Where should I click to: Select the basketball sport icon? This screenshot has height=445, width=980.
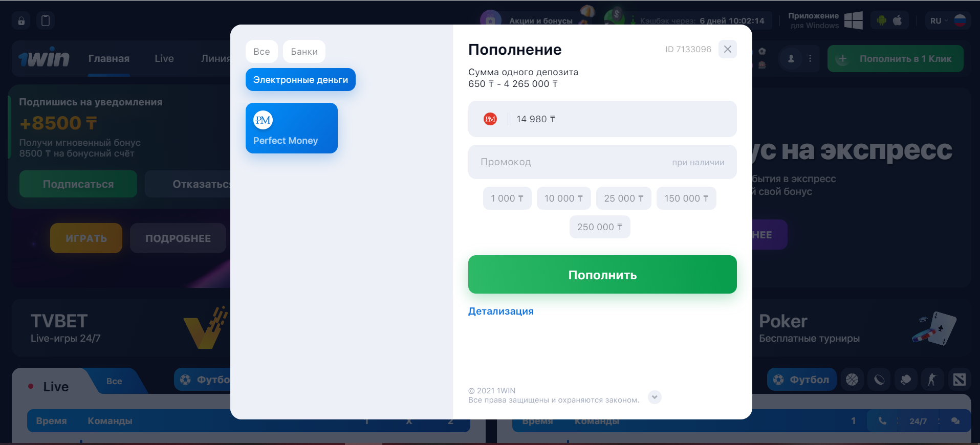click(852, 380)
